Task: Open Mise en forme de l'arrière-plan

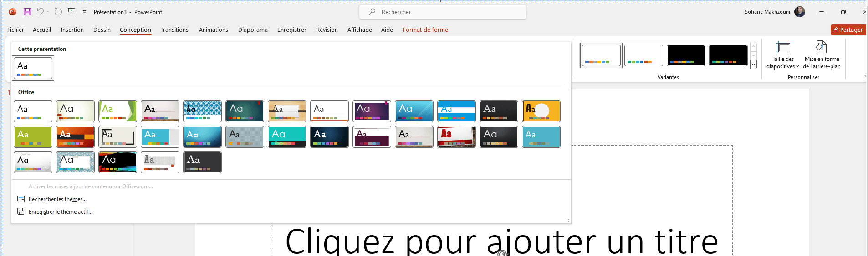Action: click(x=821, y=55)
